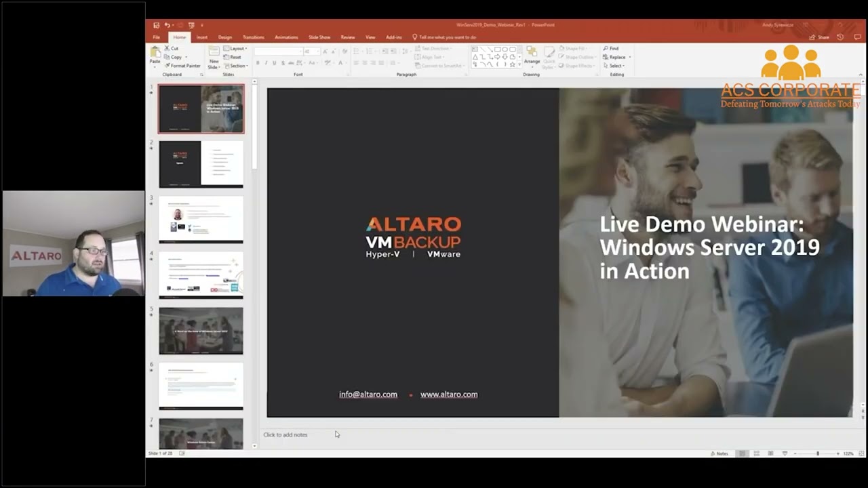
Task: Click the info@altaro.com link on the slide
Action: [x=368, y=394]
